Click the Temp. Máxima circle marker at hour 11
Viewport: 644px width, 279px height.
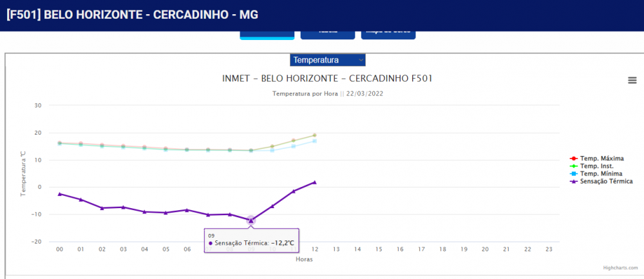[x=293, y=140]
